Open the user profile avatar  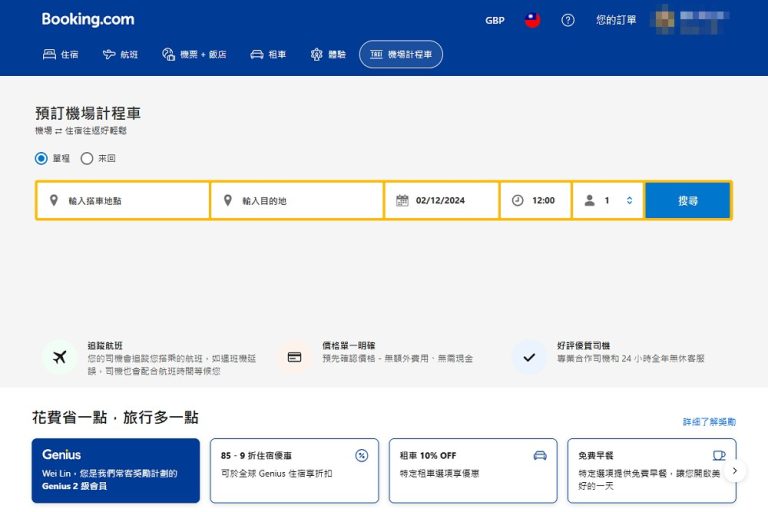pos(664,20)
